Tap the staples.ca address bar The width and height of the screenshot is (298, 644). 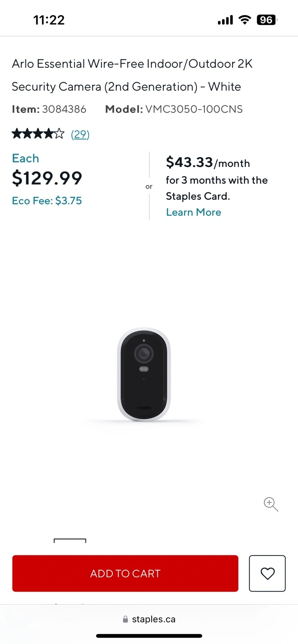click(149, 619)
